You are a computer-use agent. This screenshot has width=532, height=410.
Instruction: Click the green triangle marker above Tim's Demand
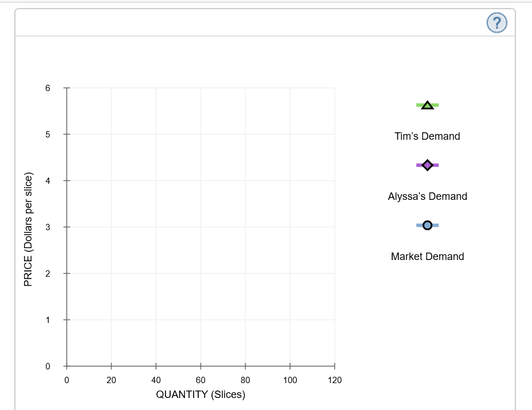point(427,104)
